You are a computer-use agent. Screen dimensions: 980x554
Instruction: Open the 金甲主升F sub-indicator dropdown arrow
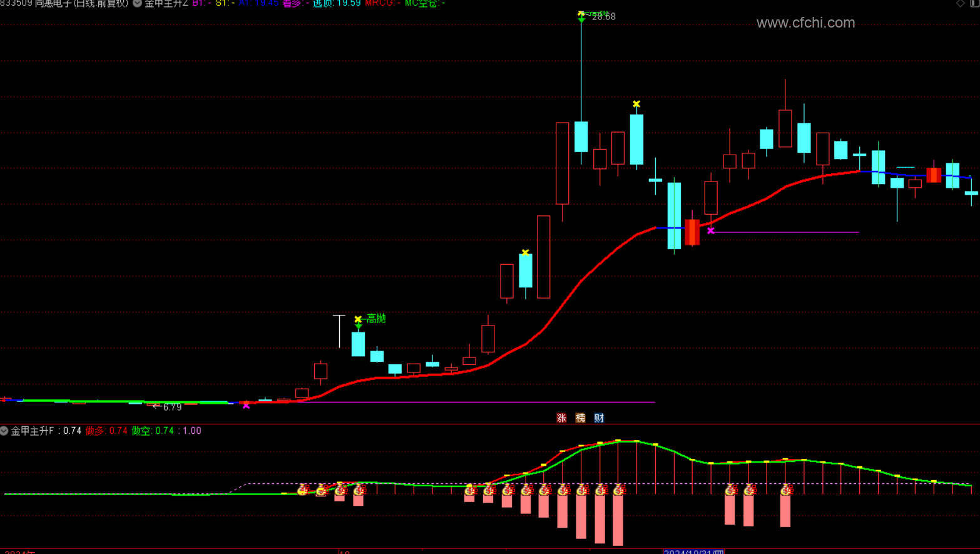pyautogui.click(x=4, y=431)
